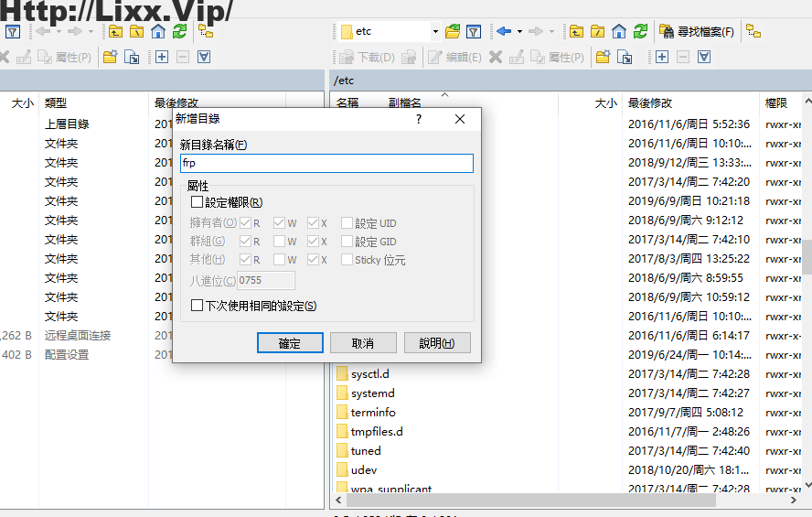Invert selection icon in local toolbar

(x=204, y=57)
